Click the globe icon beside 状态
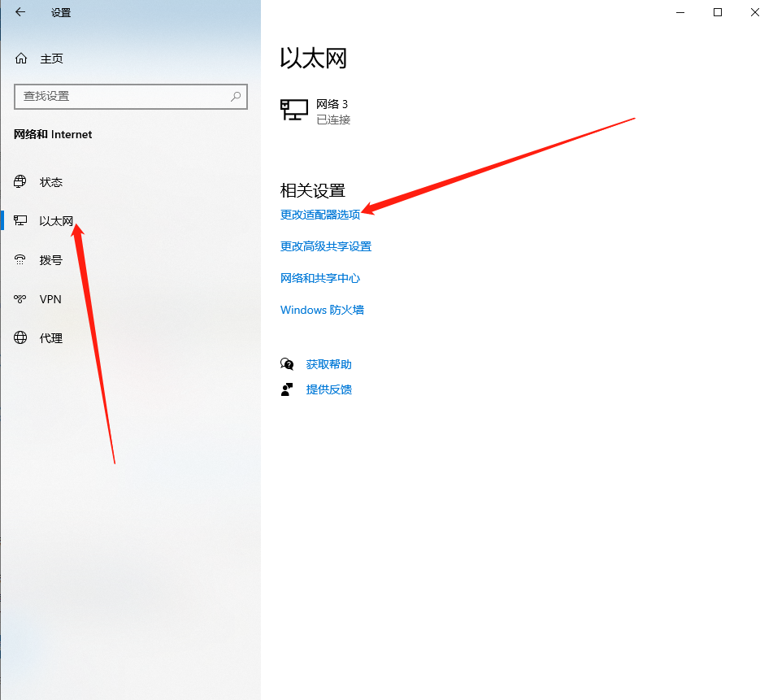Screen dimensions: 773x700 click(x=20, y=181)
